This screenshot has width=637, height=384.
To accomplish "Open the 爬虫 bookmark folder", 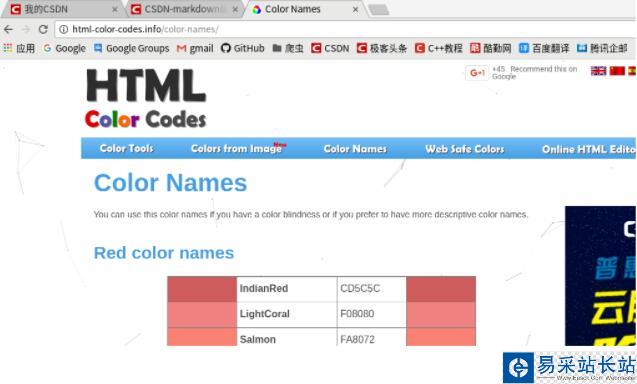I will pos(288,48).
